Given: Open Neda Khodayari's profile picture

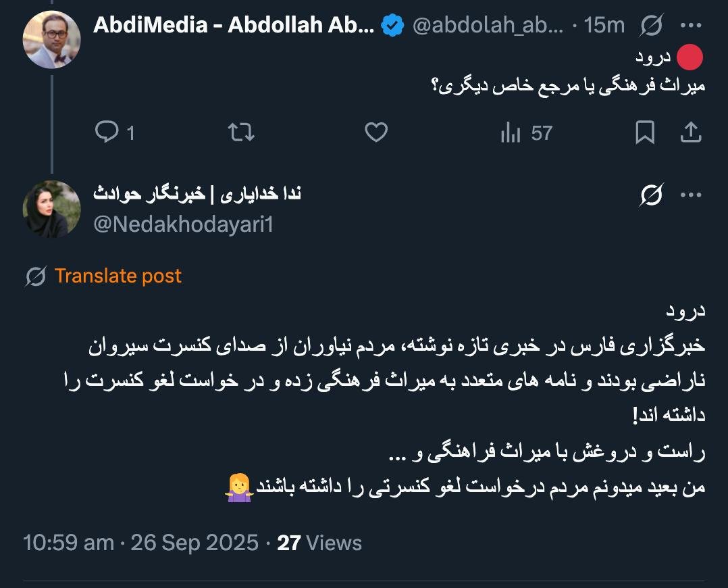Looking at the screenshot, I should 51,209.
